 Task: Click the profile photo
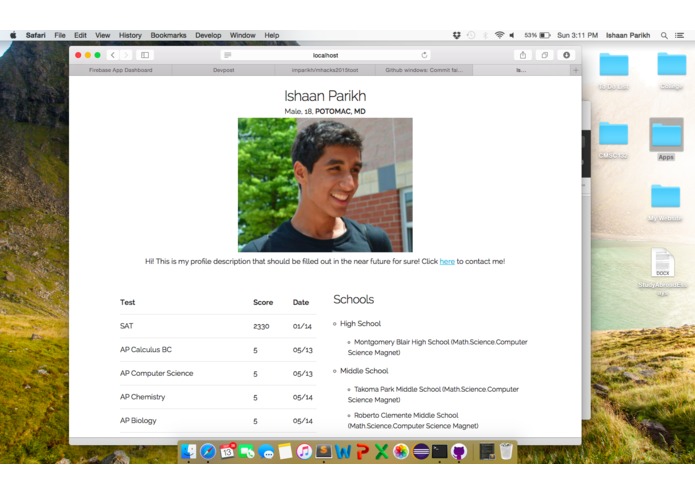tap(325, 185)
